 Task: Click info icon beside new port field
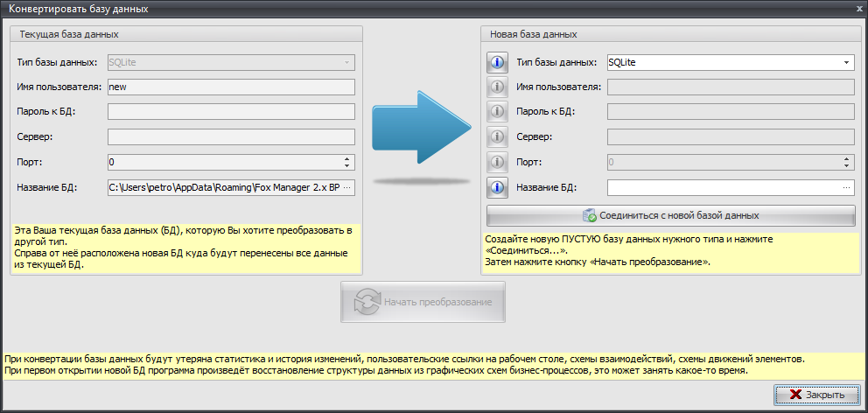(497, 162)
